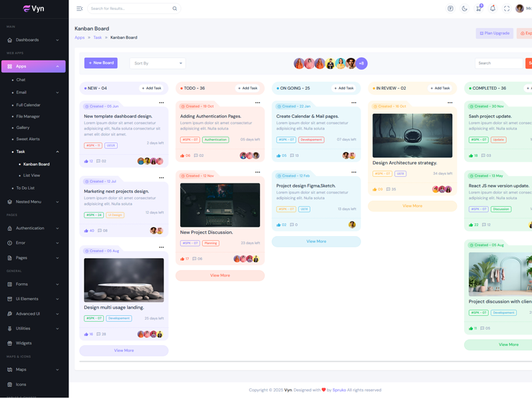This screenshot has height=399, width=532.
Task: Click Add Task in TODO column
Action: [247, 88]
